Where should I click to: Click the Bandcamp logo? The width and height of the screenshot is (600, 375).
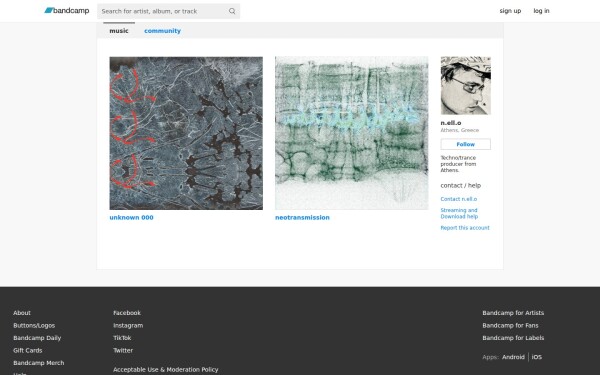pos(67,11)
